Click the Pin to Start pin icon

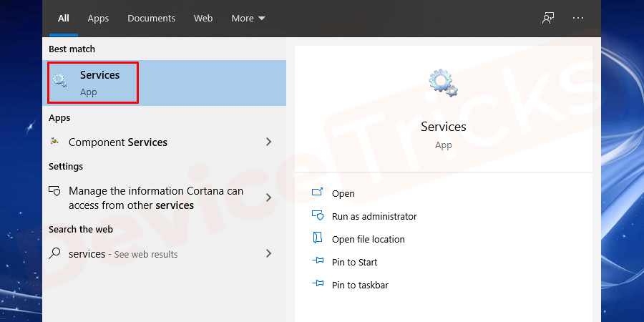318,260
